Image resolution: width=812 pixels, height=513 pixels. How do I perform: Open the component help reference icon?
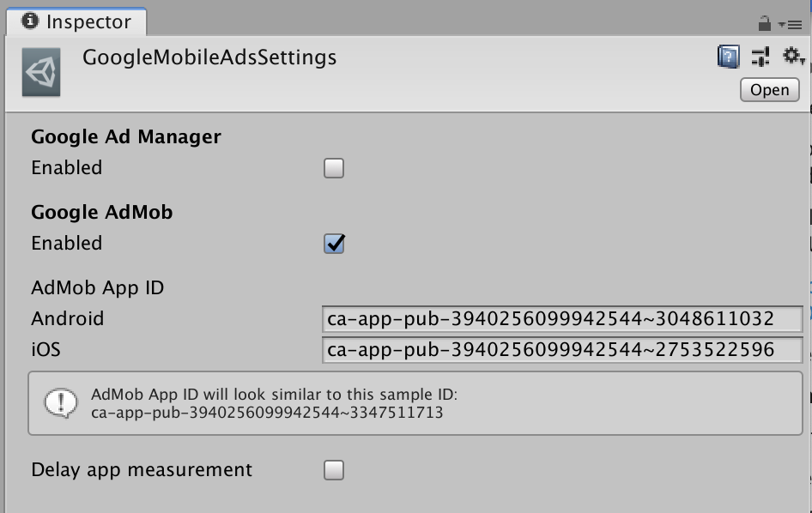coord(728,57)
